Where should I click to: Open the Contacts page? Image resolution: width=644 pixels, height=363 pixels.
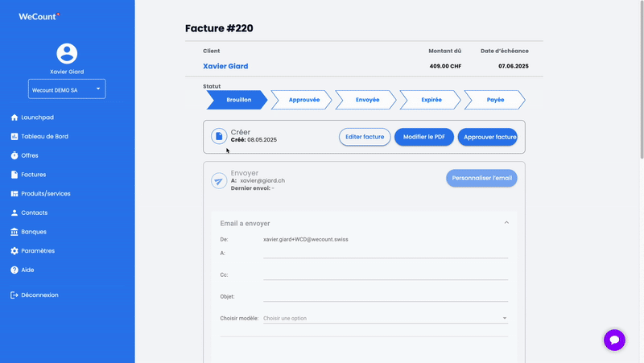pyautogui.click(x=35, y=212)
